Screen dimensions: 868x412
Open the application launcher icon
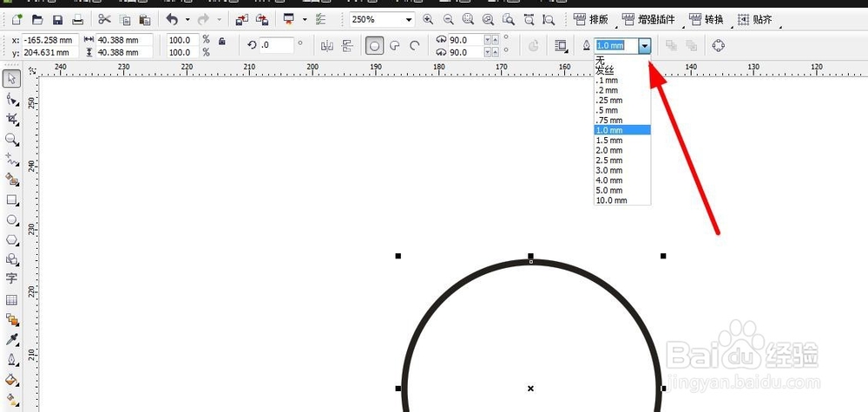coord(288,20)
